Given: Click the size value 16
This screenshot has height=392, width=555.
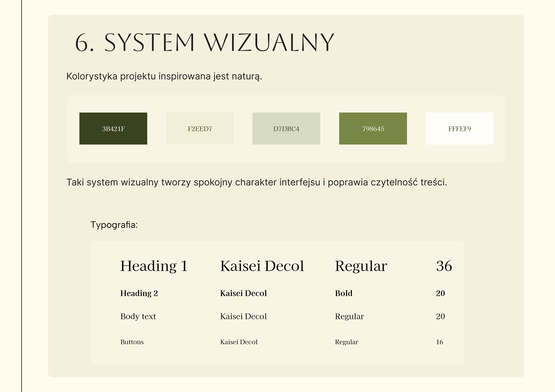Looking at the screenshot, I should [x=439, y=342].
